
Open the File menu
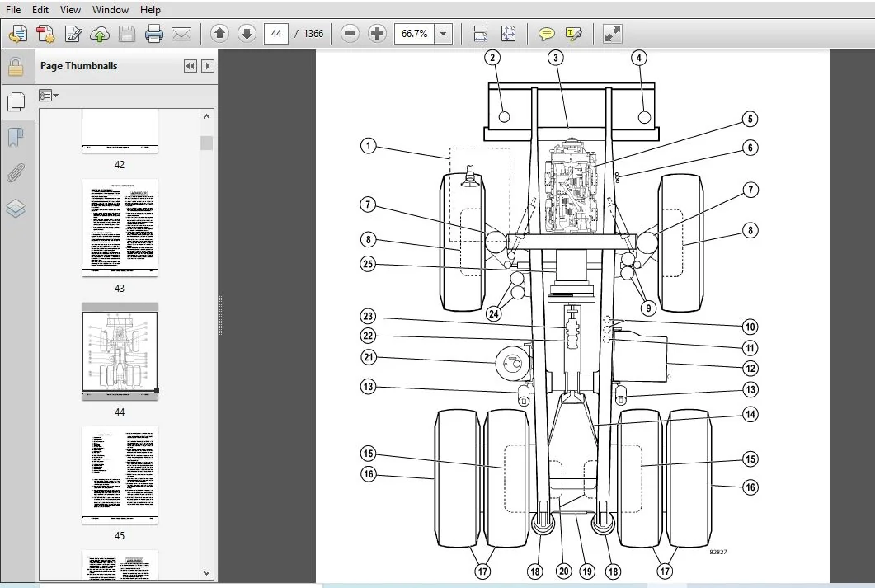click(13, 10)
